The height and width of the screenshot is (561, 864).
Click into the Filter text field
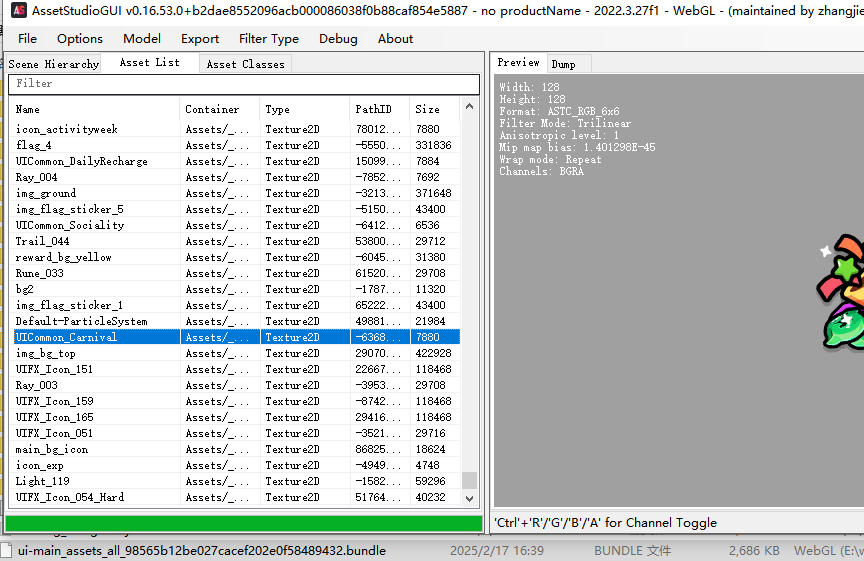coord(243,84)
